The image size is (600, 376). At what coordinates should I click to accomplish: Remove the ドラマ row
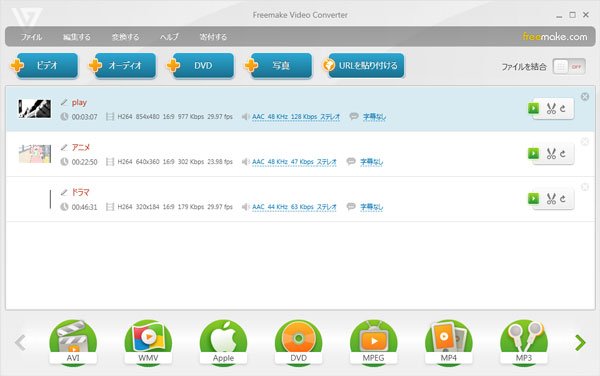point(585,187)
